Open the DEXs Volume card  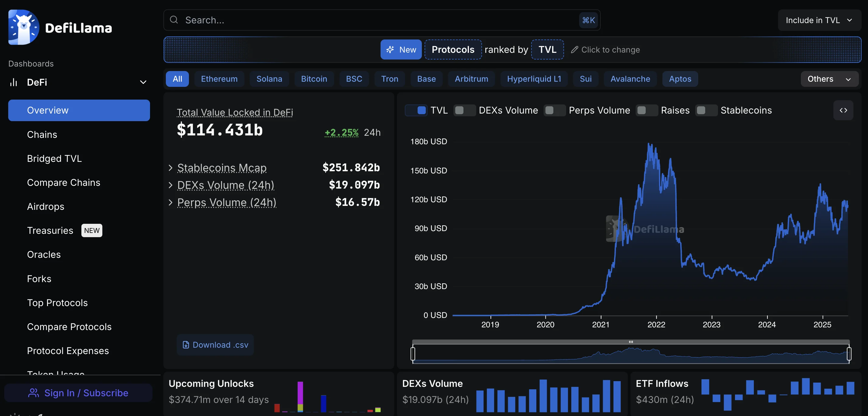click(x=512, y=394)
